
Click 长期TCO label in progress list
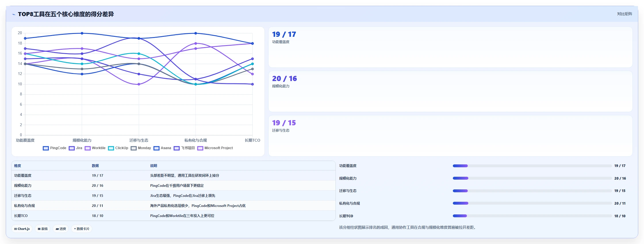[346, 216]
